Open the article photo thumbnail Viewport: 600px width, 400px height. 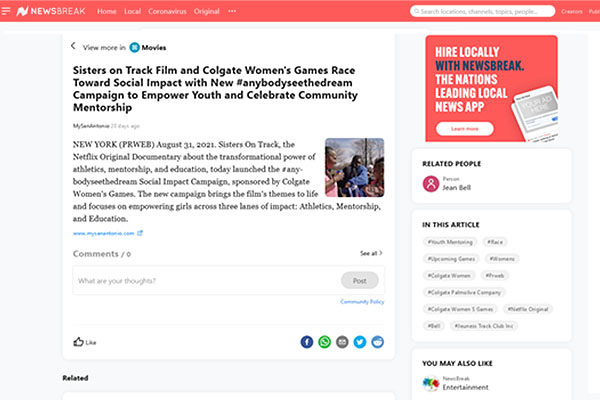[x=354, y=168]
